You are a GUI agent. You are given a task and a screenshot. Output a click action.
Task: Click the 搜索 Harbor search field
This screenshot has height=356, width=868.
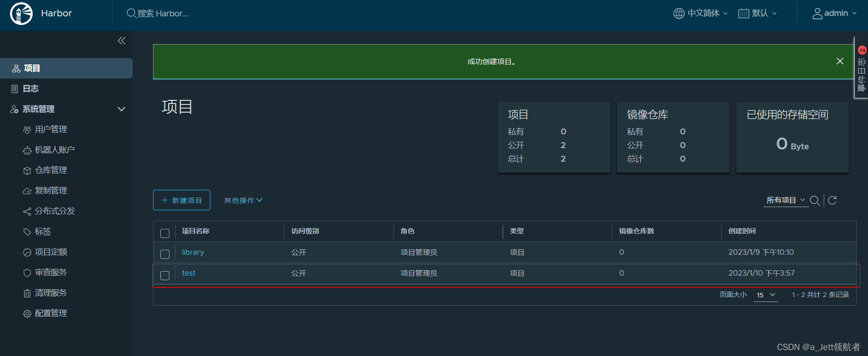(x=163, y=14)
